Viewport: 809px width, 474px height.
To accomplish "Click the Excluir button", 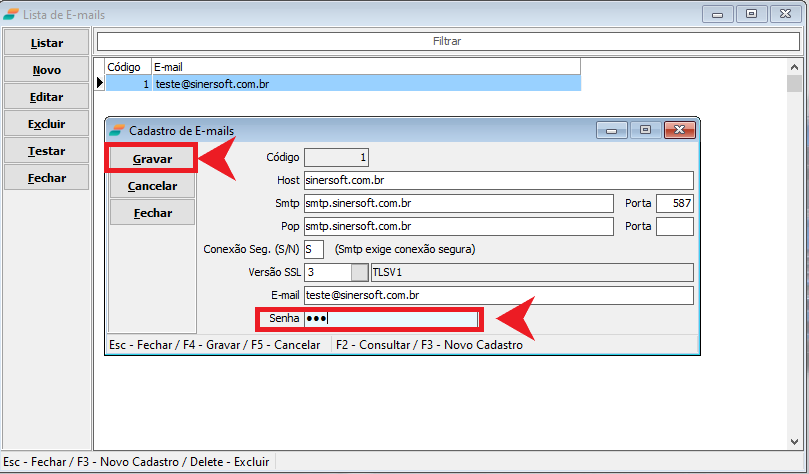I will (x=47, y=124).
